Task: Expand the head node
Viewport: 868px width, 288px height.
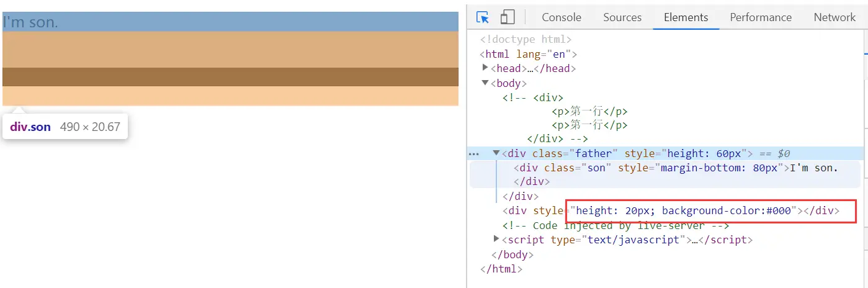Action: 486,68
